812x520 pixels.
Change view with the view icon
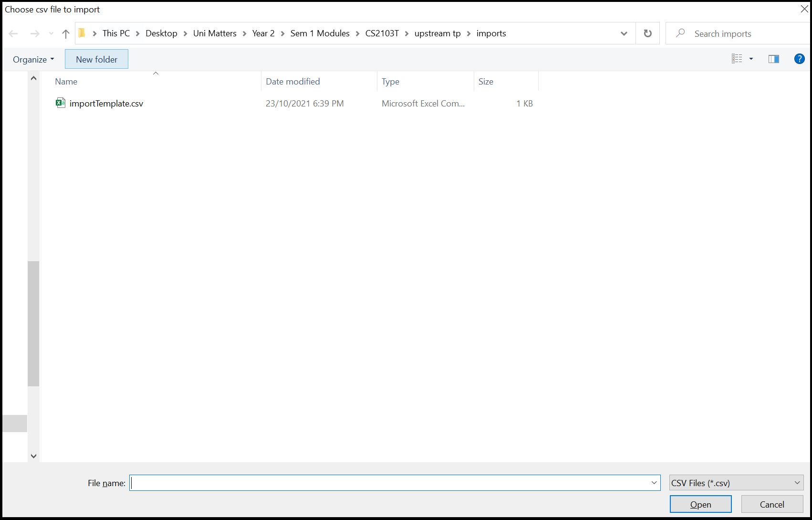tap(737, 59)
